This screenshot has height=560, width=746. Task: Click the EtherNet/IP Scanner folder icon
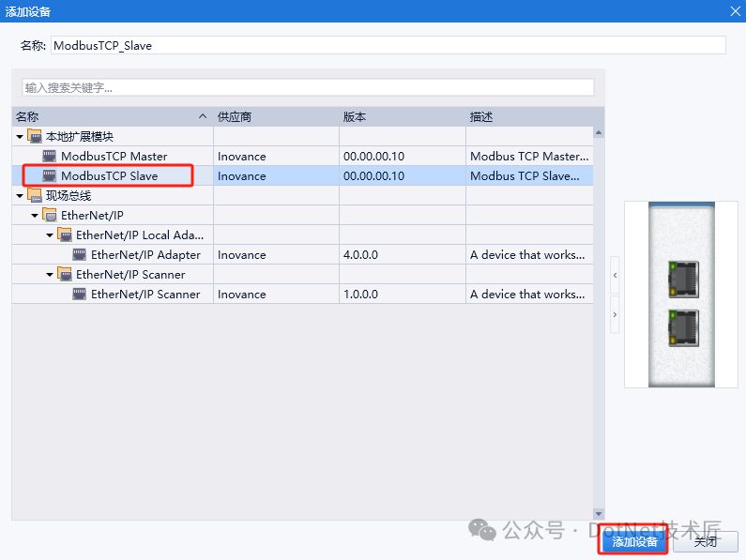[x=65, y=274]
